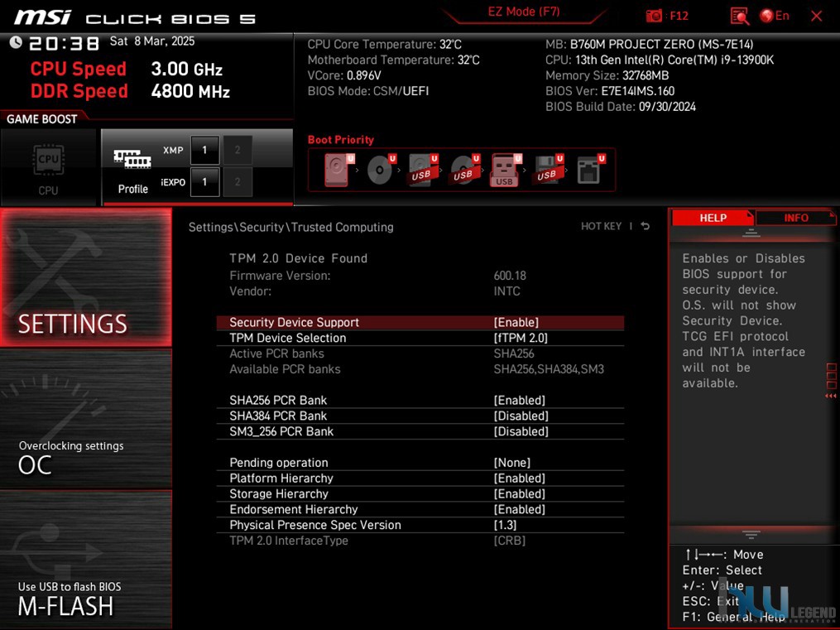This screenshot has height=630, width=840.
Task: Click the DDR Speed 4800 MHz readout
Action: coord(130,91)
